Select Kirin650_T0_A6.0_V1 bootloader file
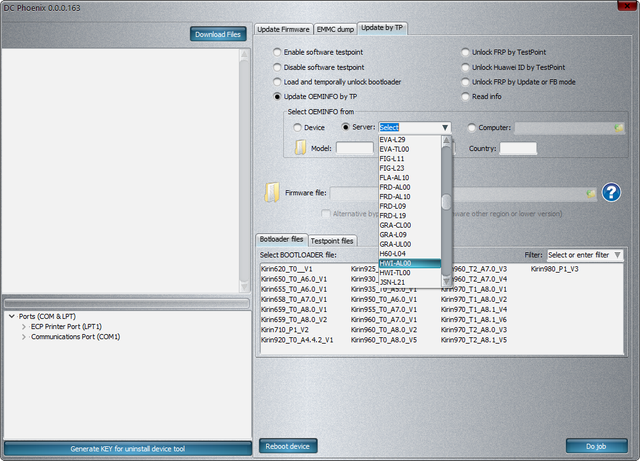Screen dimensions: 640x461 pyautogui.click(x=294, y=279)
